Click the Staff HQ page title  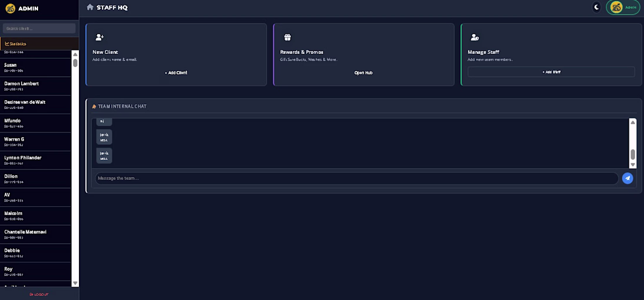112,8
